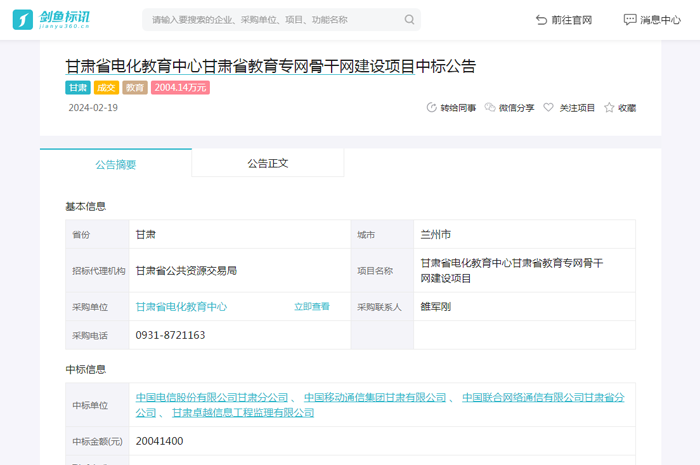Click the 前往官网 text link

[571, 20]
